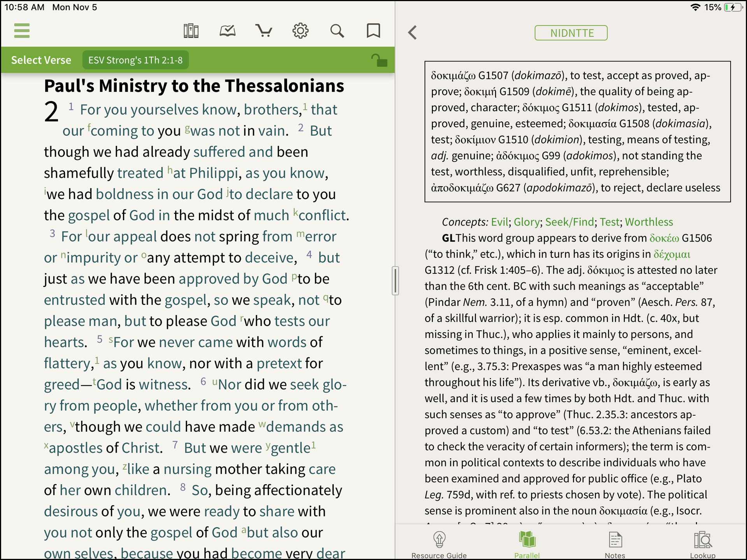747x560 pixels.
Task: Tap the heading Paul's Ministry to the Thessalonians
Action: (194, 86)
